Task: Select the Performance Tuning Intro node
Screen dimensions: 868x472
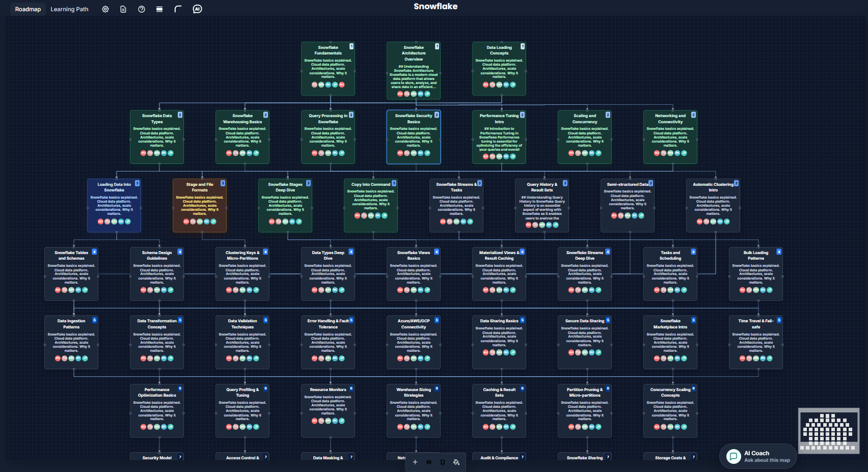Action: 499,137
